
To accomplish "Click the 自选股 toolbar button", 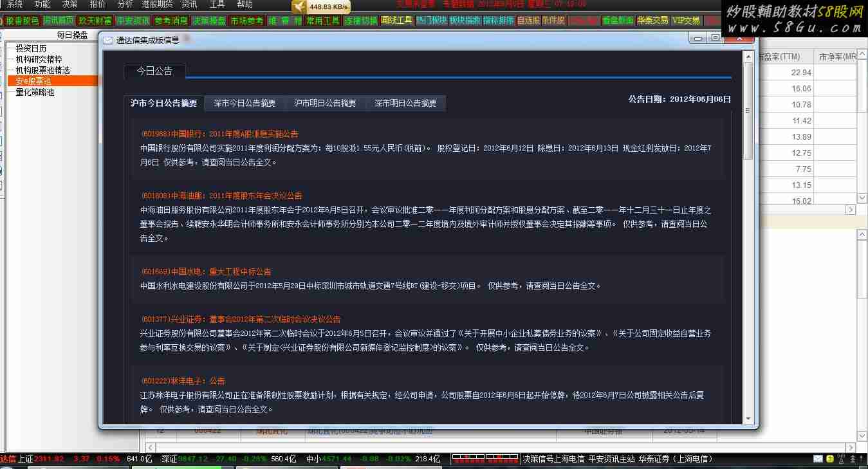I will (x=528, y=21).
